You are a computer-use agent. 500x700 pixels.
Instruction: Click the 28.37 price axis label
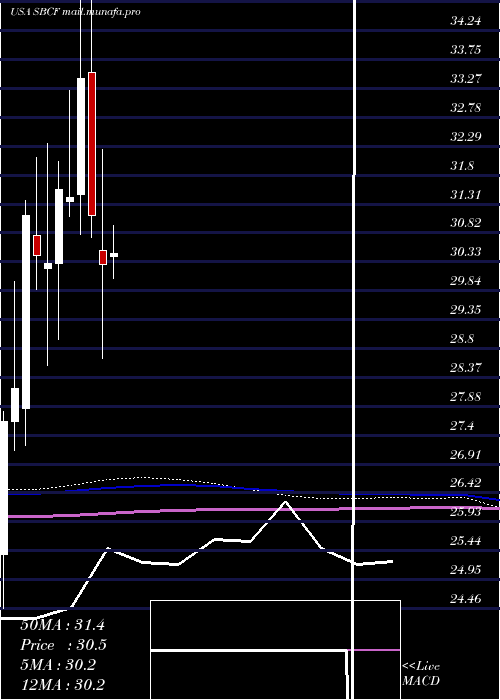pyautogui.click(x=466, y=368)
